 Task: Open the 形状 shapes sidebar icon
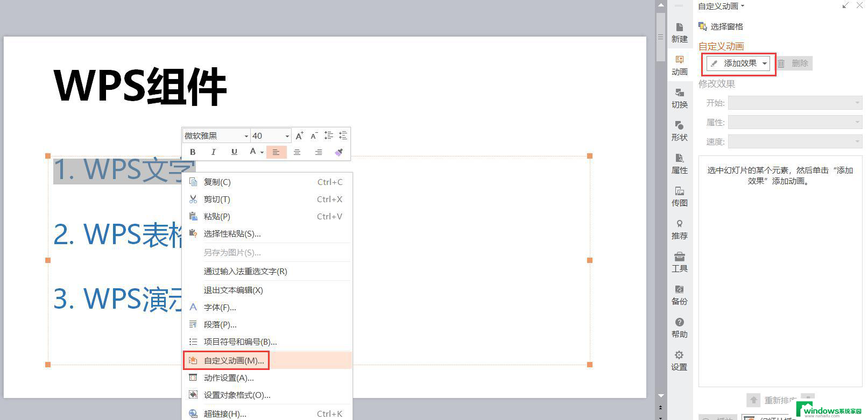(680, 131)
